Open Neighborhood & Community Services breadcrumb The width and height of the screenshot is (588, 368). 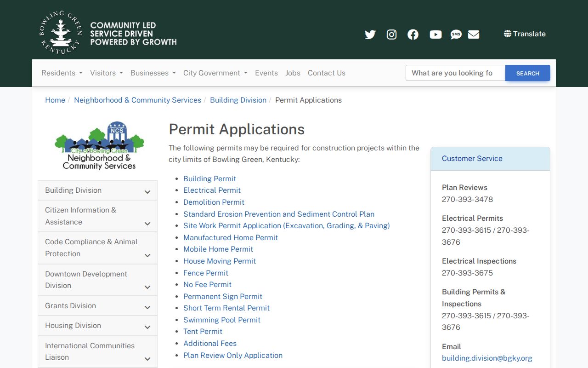[x=137, y=100]
